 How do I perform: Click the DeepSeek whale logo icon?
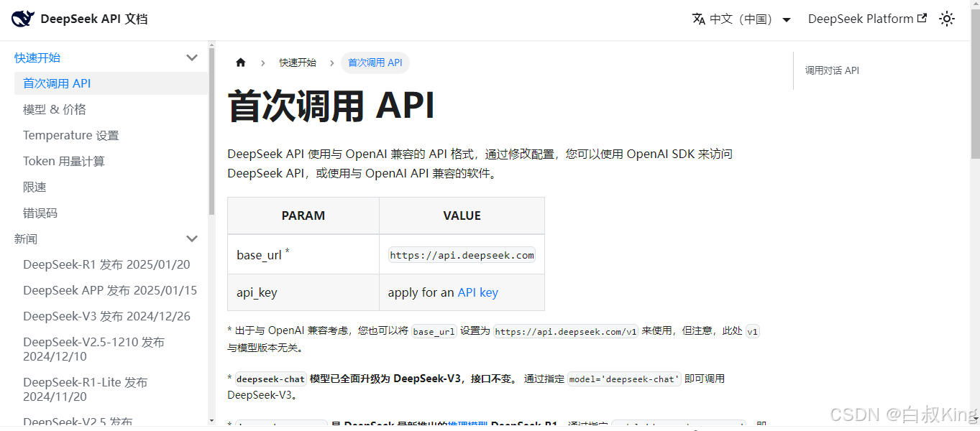coord(23,19)
